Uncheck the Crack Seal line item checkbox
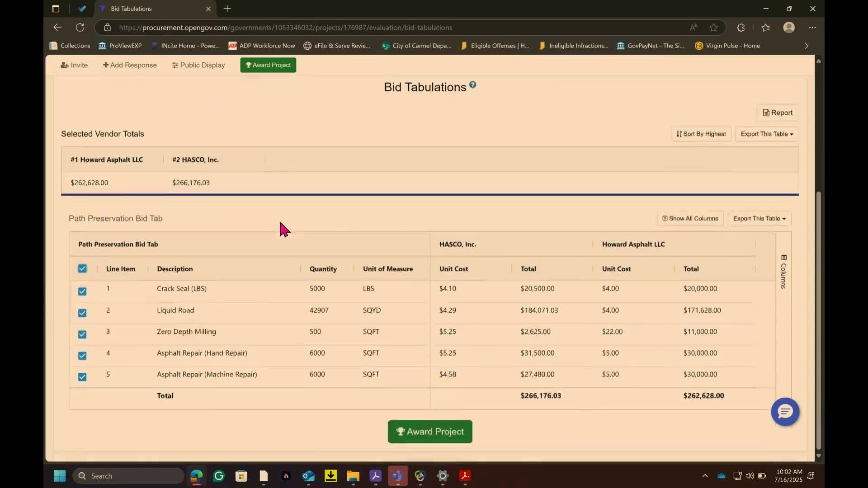 pyautogui.click(x=82, y=291)
